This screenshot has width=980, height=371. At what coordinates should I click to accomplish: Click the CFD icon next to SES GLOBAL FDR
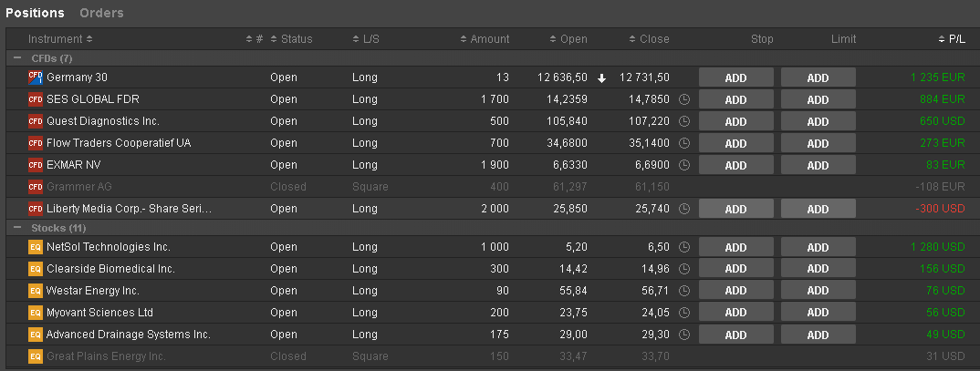point(36,99)
